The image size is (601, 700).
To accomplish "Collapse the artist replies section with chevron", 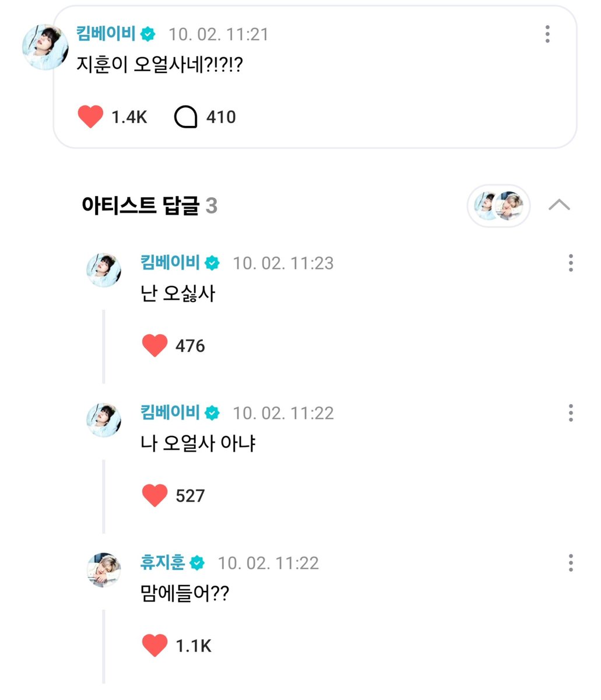I will click(x=559, y=205).
